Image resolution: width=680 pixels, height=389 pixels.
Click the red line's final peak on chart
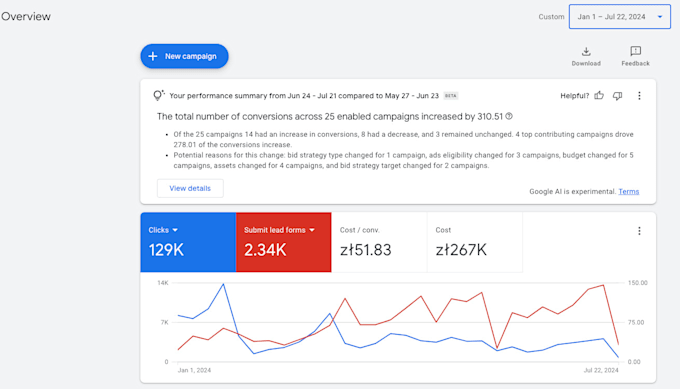(603, 285)
